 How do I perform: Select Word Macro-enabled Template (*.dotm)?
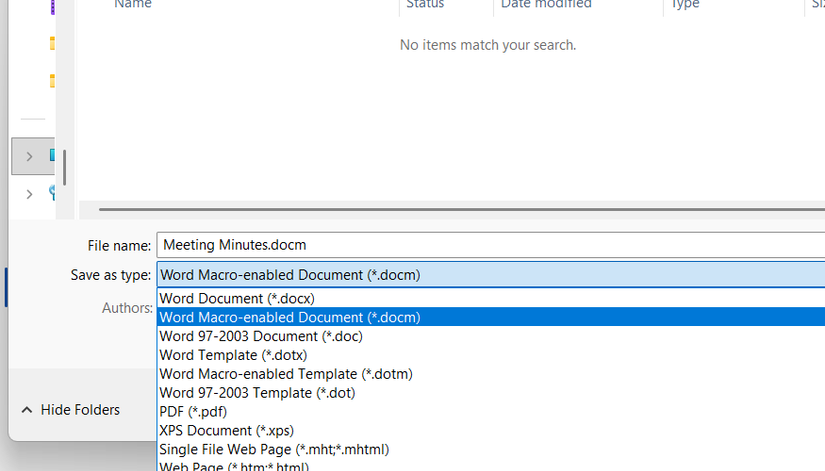click(x=491, y=374)
